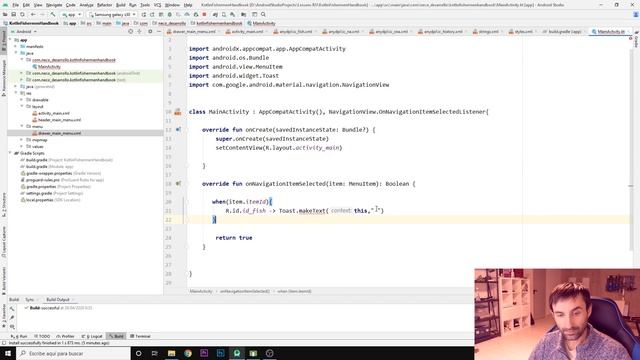
Task: Hide the project panel with minimize icon
Action: [159, 31]
